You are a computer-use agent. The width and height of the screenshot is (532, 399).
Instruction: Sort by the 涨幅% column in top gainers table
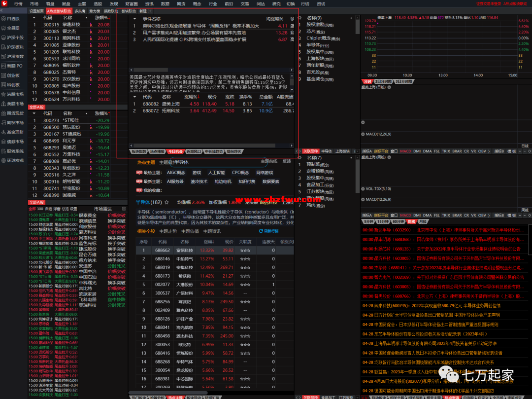pyautogui.click(x=102, y=18)
